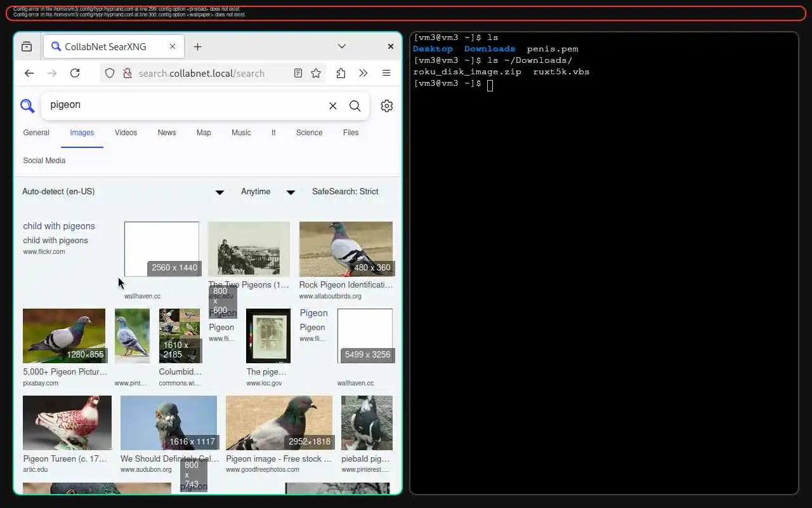This screenshot has height=508, width=812.
Task: Go back to previous page
Action: pyautogui.click(x=29, y=73)
